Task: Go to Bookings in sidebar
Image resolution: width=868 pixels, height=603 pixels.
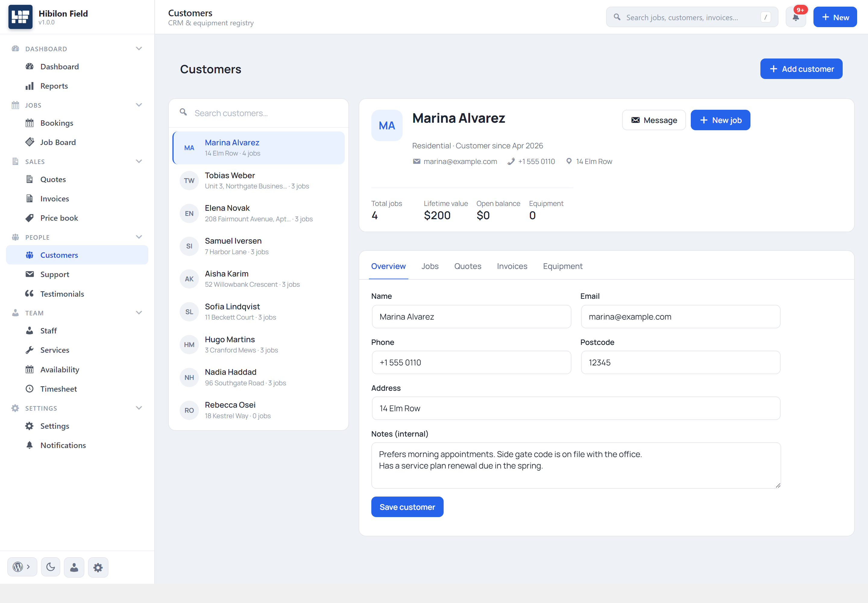Action: 77,123
